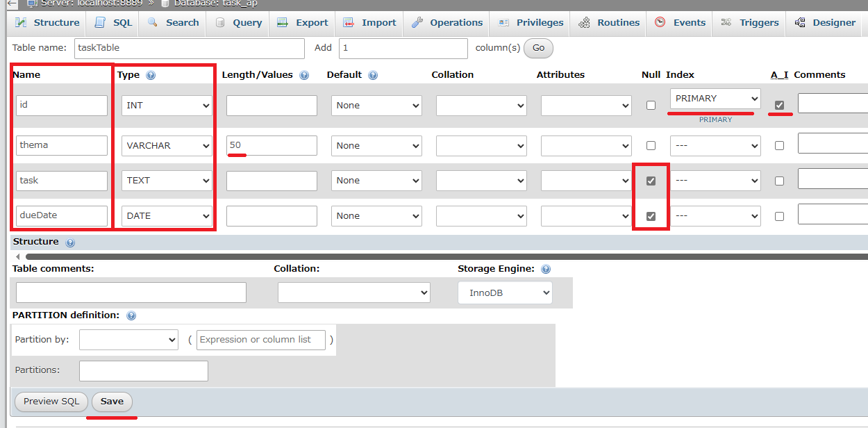Screen dimensions: 868x428
Task: Click the Go button to add columns
Action: (x=538, y=49)
